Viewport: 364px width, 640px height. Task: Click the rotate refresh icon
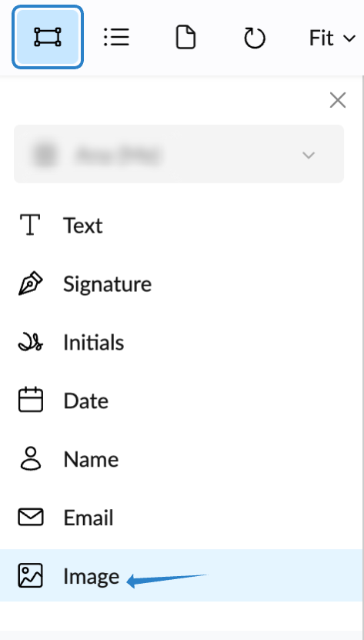pos(255,38)
